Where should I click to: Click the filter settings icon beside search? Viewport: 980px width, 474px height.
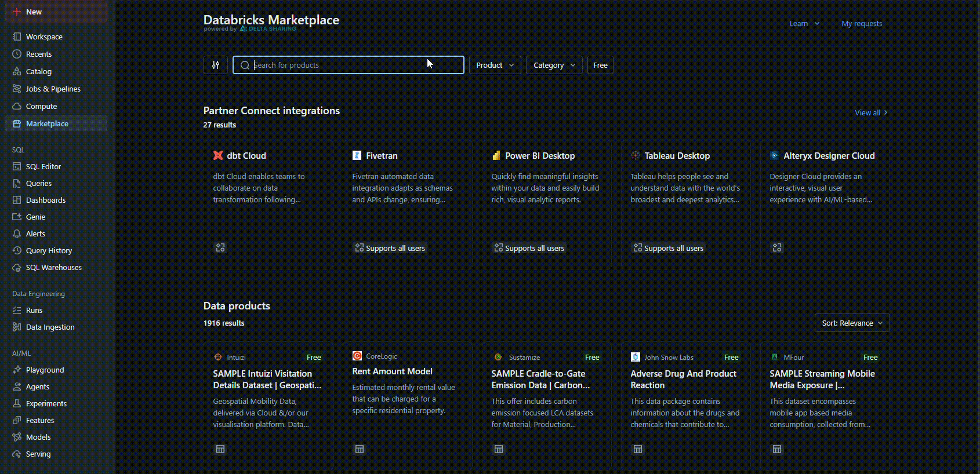click(x=216, y=65)
